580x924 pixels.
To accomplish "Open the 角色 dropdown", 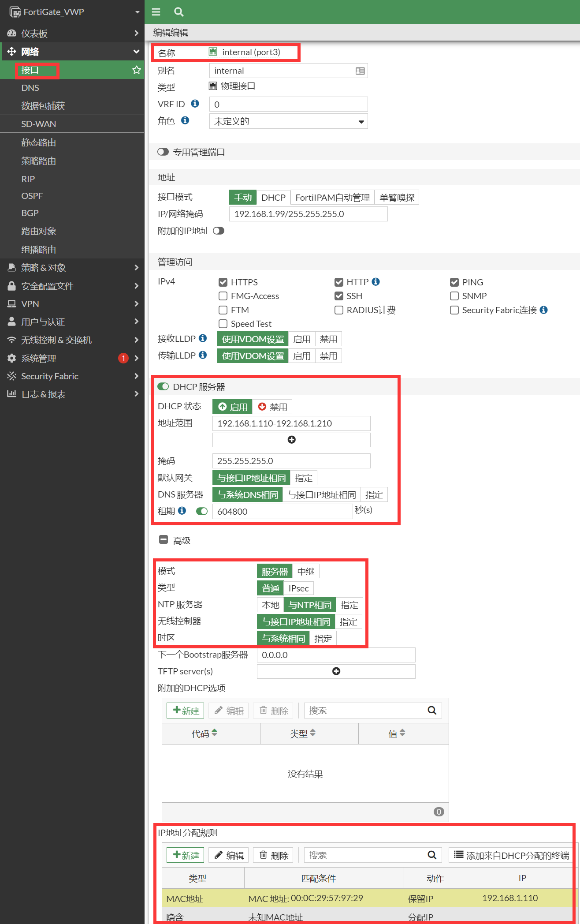I will click(288, 121).
